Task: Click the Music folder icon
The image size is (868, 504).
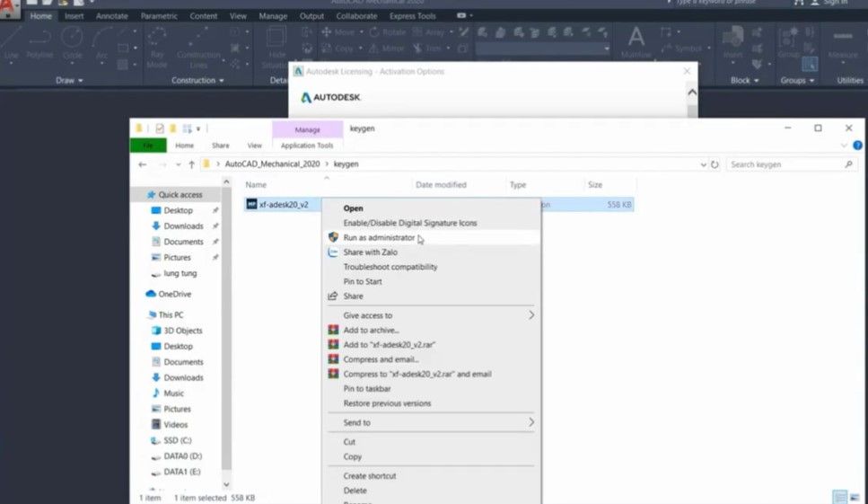Action: pyautogui.click(x=156, y=393)
